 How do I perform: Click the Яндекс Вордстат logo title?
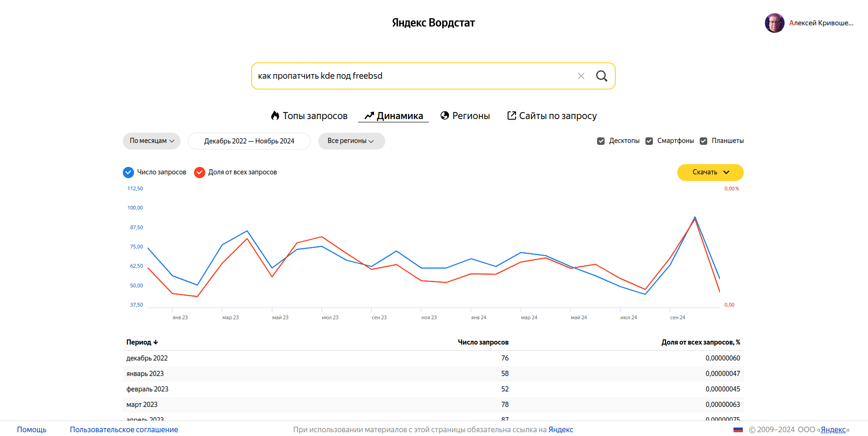[x=434, y=23]
